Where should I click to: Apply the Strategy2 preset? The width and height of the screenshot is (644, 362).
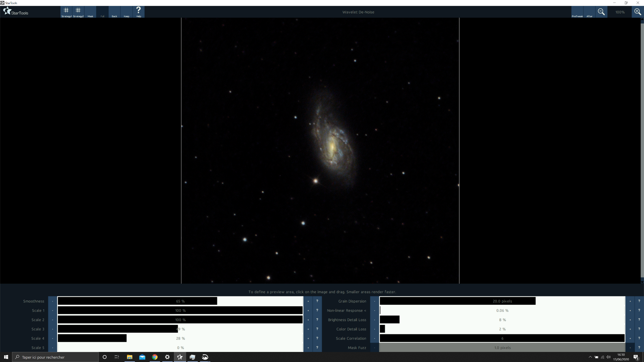coord(78,12)
